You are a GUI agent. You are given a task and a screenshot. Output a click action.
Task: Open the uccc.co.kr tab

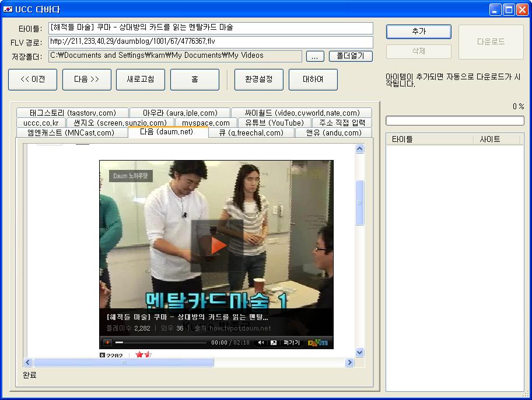41,123
